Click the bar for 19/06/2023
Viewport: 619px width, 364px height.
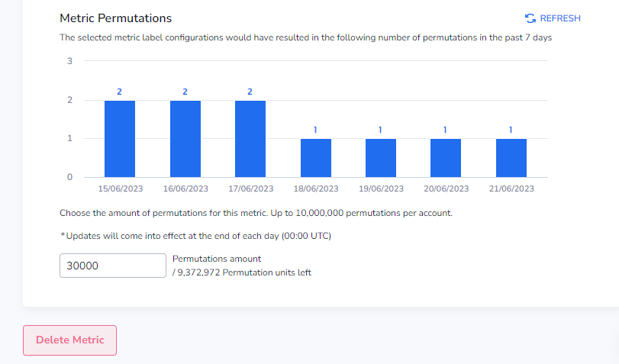point(381,158)
